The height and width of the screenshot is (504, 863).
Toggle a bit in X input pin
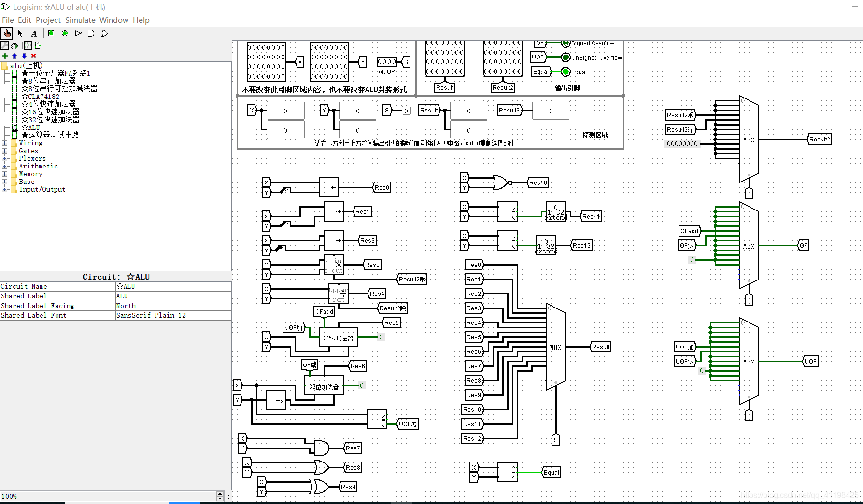point(266,62)
